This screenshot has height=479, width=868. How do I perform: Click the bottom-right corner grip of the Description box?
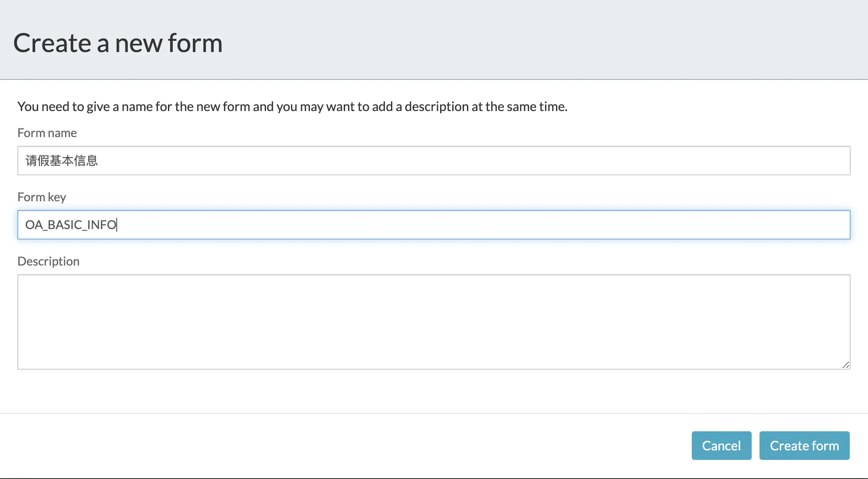(846, 365)
